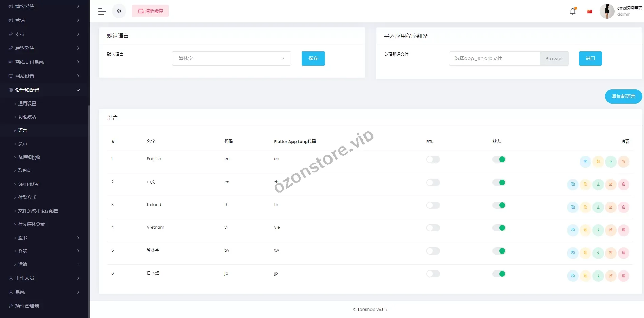Open the notification bell

point(573,11)
